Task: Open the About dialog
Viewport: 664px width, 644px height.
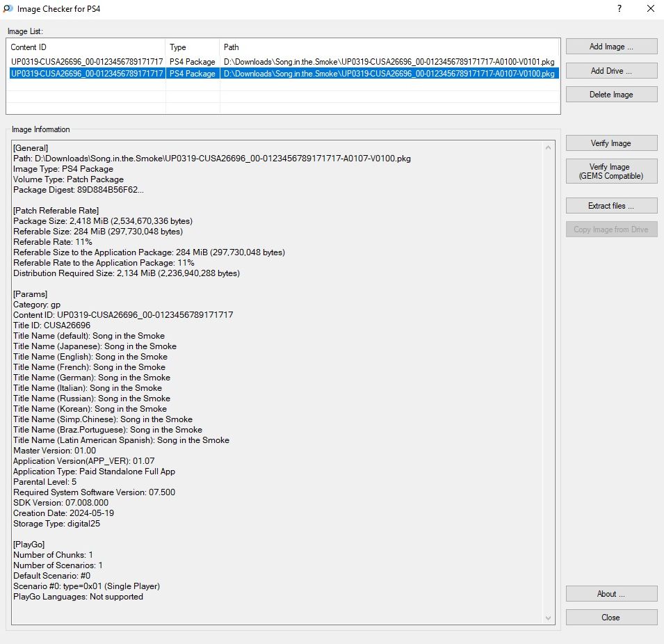Action: [x=611, y=594]
